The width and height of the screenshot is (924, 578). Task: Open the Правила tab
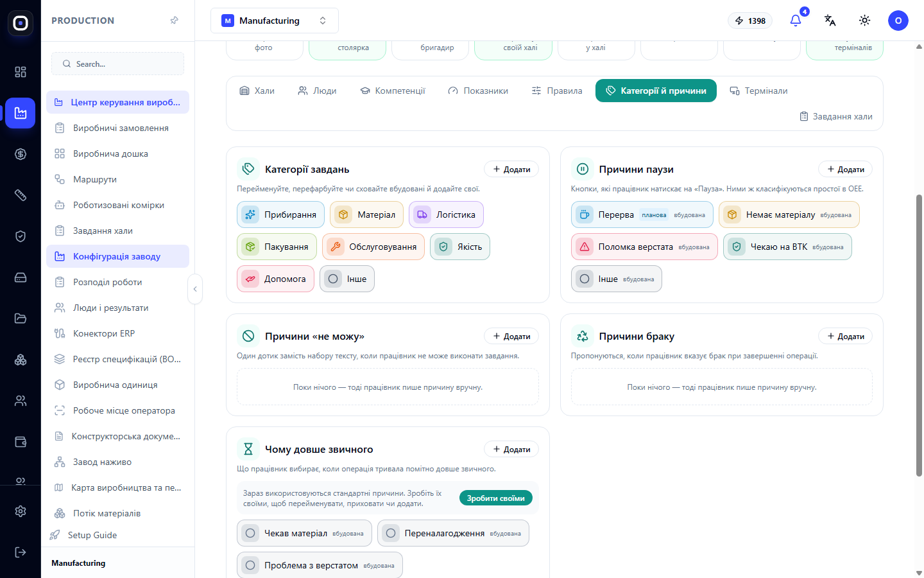(557, 91)
